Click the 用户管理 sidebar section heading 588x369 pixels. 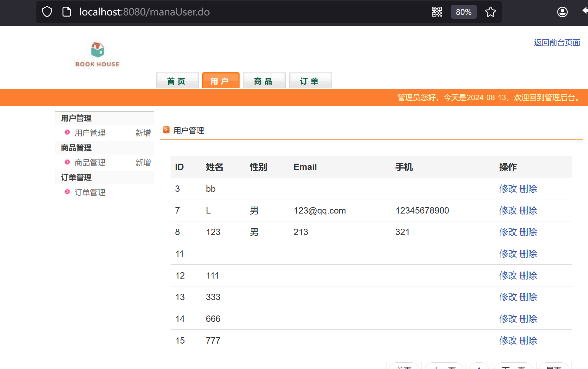(x=76, y=118)
